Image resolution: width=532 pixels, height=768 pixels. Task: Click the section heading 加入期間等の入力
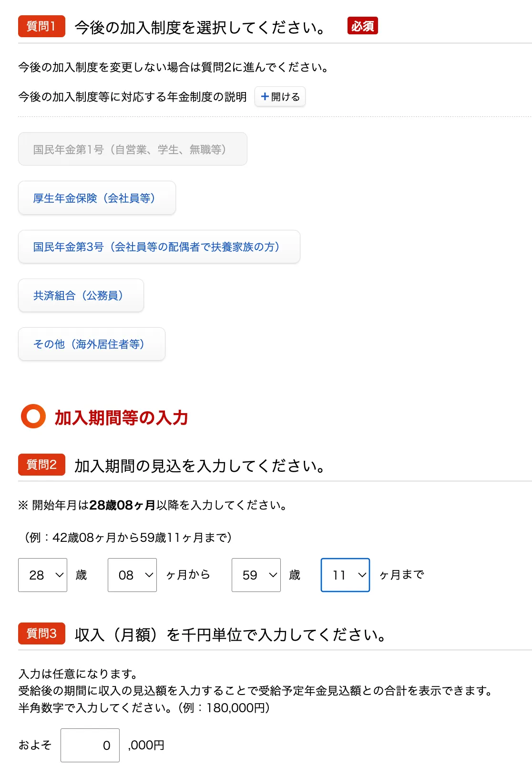click(x=122, y=417)
